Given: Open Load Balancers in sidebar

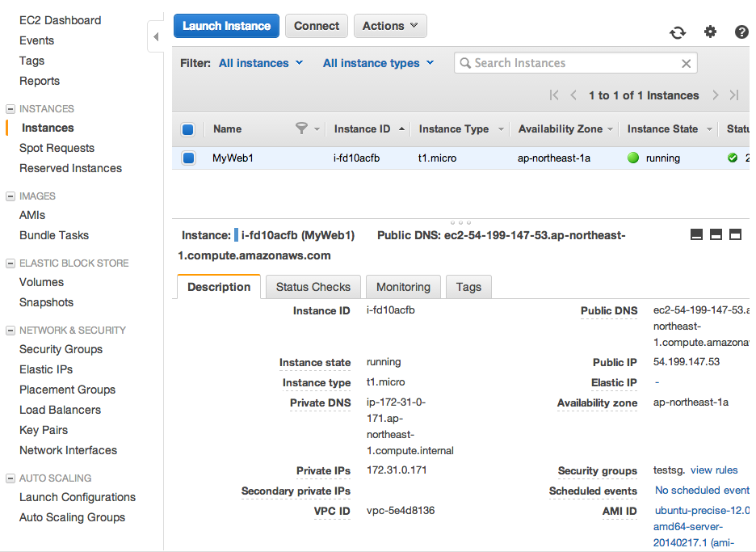Looking at the screenshot, I should pyautogui.click(x=61, y=410).
